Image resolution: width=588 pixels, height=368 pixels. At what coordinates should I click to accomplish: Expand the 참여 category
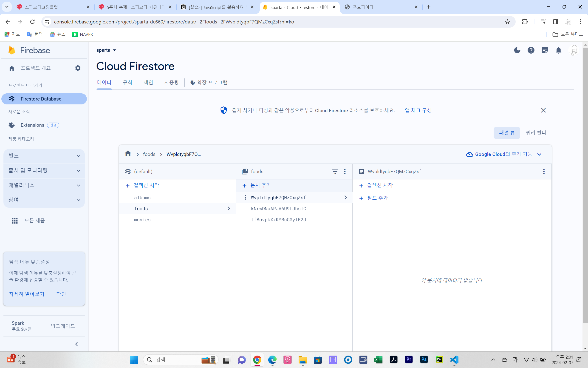tap(44, 200)
